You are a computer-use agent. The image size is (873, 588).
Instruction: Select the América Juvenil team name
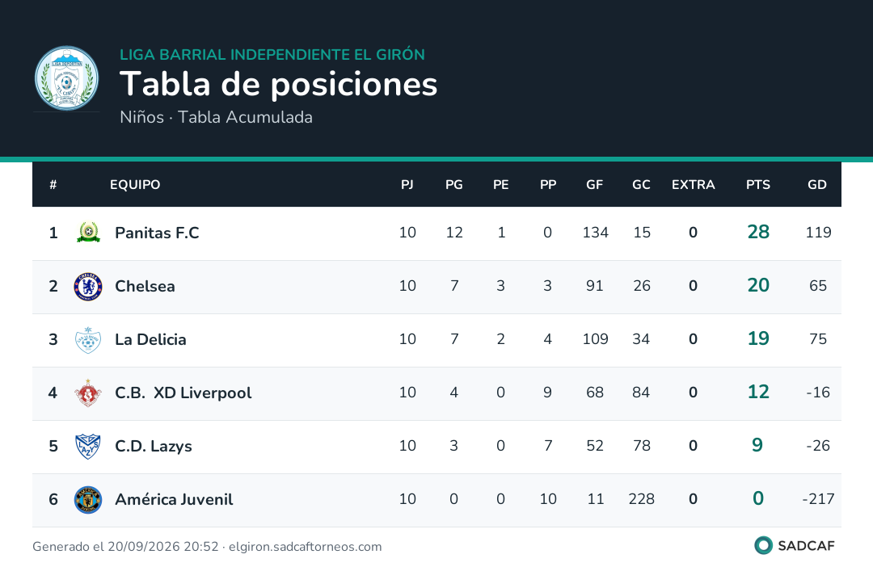pos(174,499)
